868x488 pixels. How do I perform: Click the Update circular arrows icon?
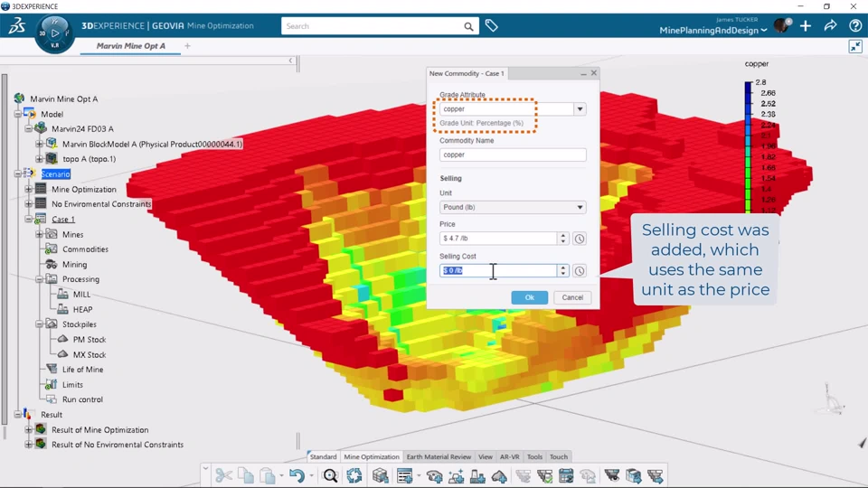(354, 475)
